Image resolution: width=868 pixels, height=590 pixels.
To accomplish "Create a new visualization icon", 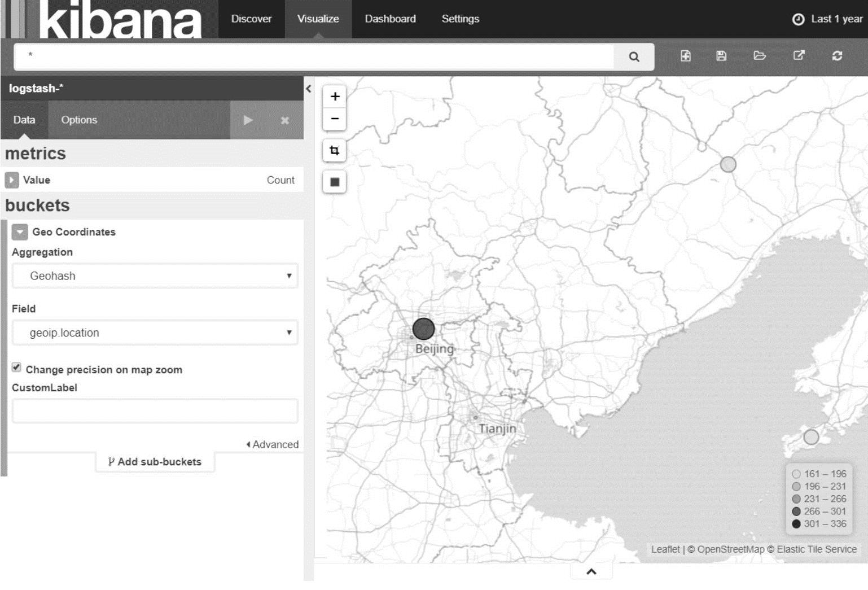I will (x=685, y=55).
